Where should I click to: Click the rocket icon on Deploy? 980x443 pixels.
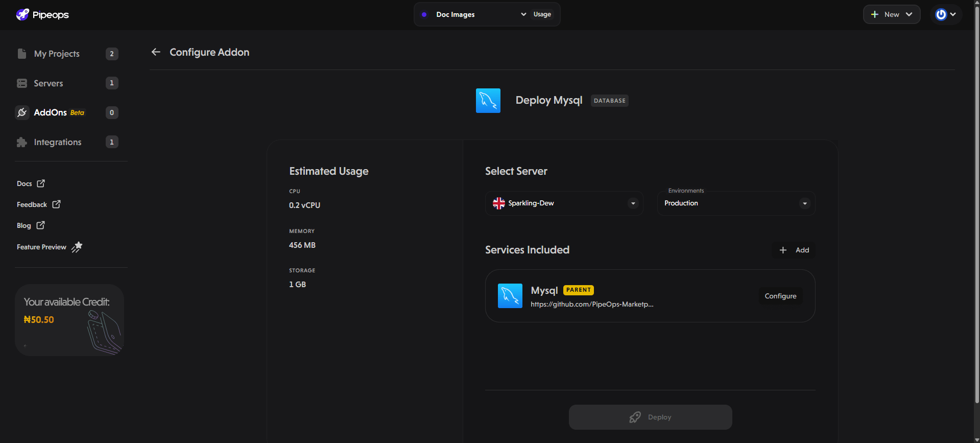tap(635, 417)
